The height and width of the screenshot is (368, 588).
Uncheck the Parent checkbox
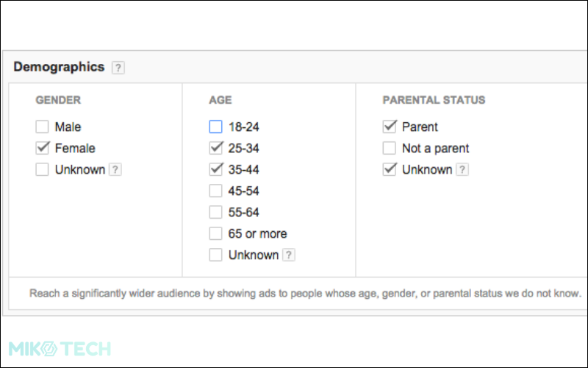pyautogui.click(x=390, y=127)
